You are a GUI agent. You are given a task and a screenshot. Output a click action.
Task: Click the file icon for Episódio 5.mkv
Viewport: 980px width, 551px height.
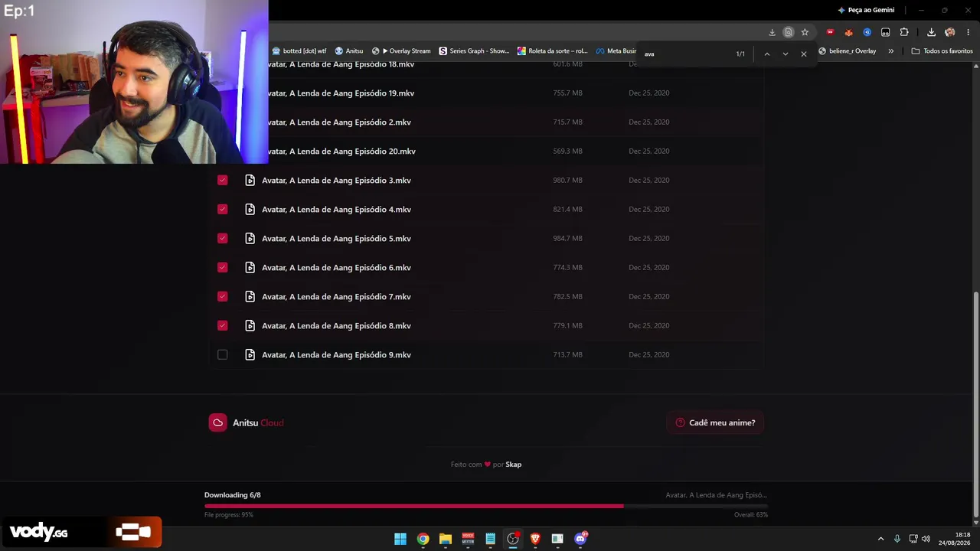pyautogui.click(x=250, y=239)
